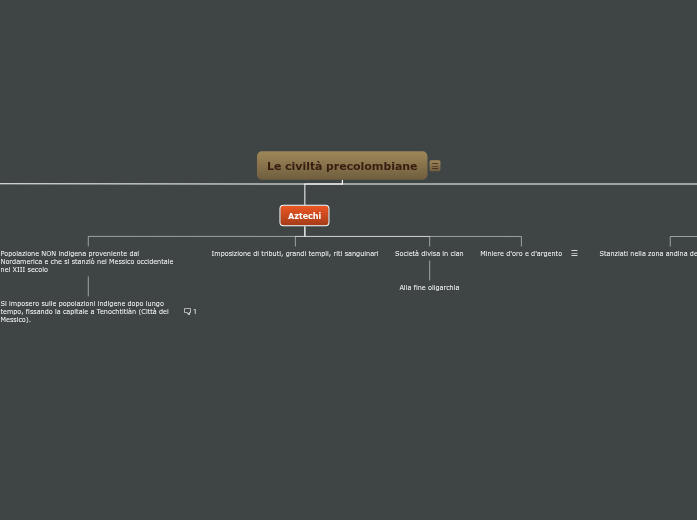Select the Stanziati nella zona andina topic

point(648,254)
